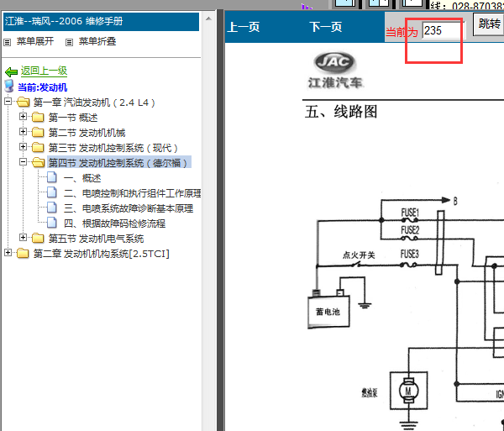This screenshot has height=431, width=504.
Task: Open 二、电喷控制和执行组件工作原理 document
Action: [x=132, y=193]
